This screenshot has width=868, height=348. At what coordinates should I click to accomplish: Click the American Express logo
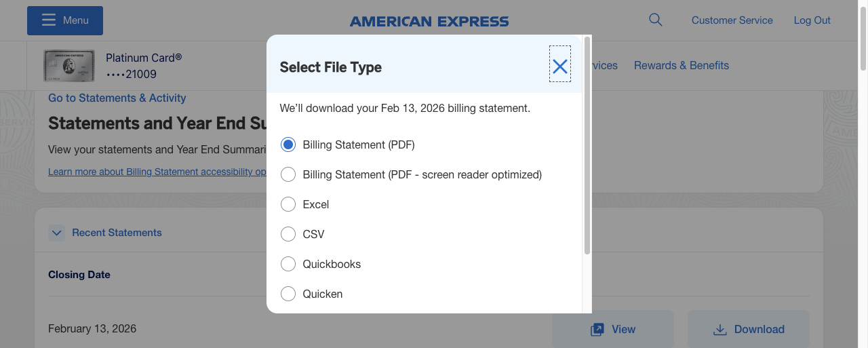click(429, 21)
